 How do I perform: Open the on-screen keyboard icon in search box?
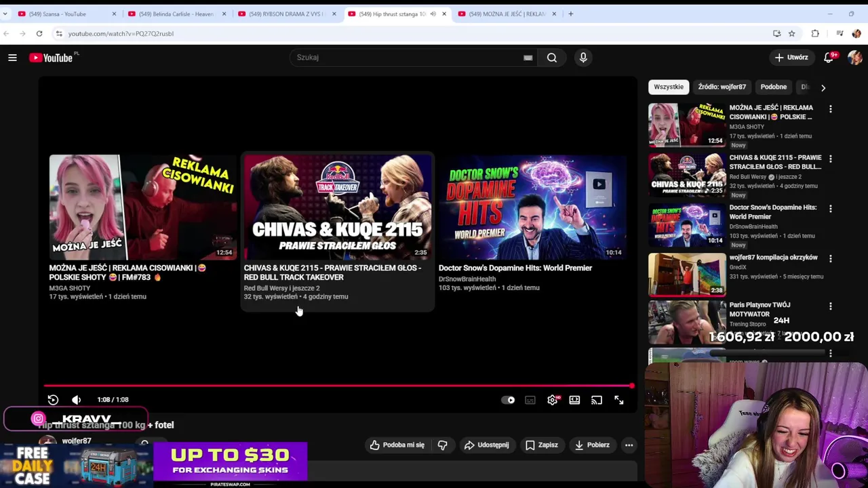(x=528, y=58)
